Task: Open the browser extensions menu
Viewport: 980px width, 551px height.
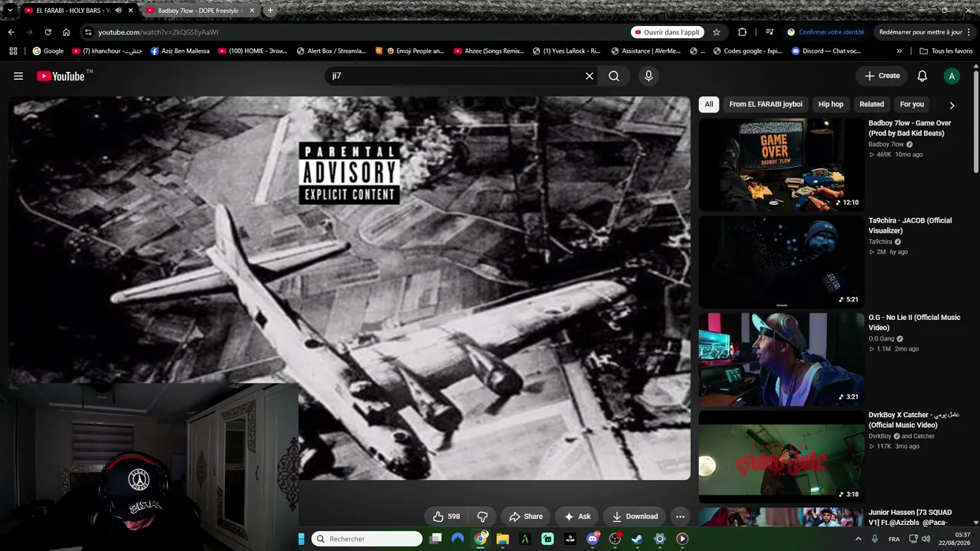Action: pos(742,32)
